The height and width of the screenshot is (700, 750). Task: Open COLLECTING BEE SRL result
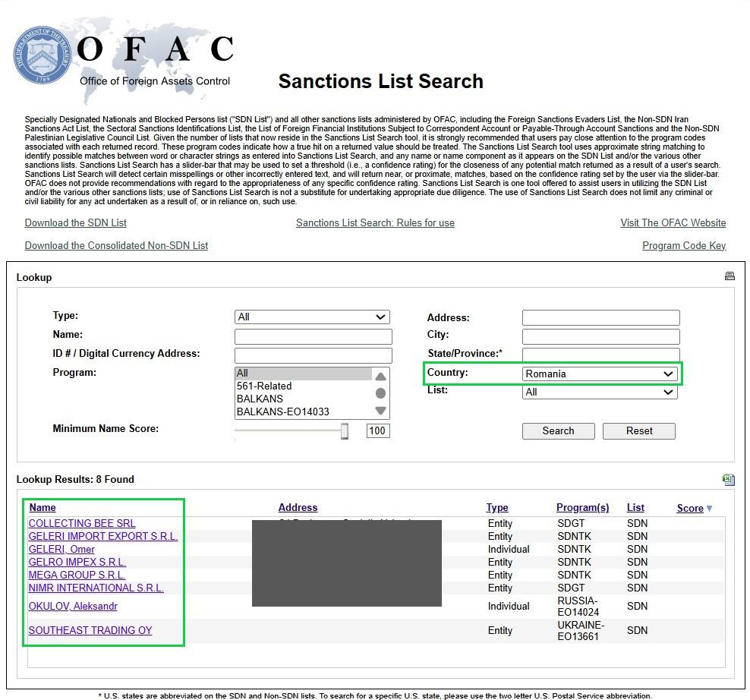coord(82,523)
